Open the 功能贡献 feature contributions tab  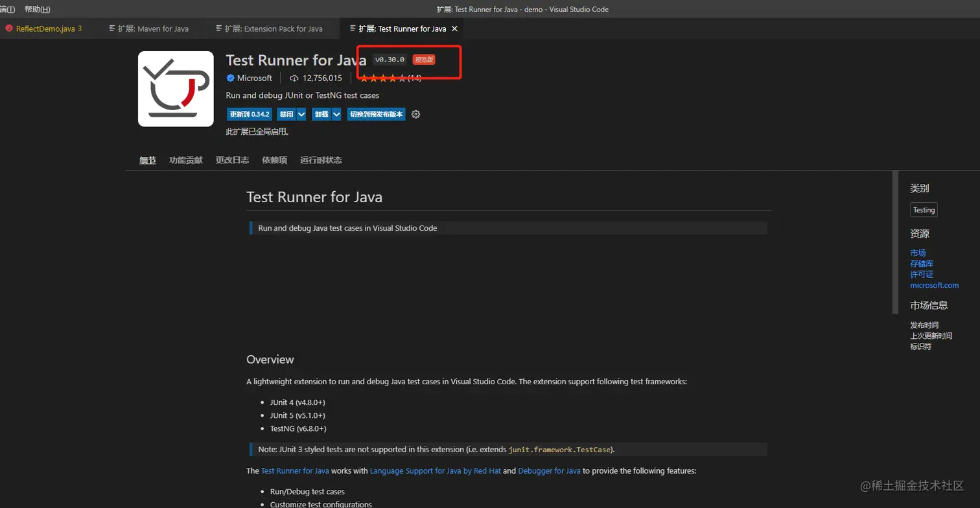pos(186,160)
